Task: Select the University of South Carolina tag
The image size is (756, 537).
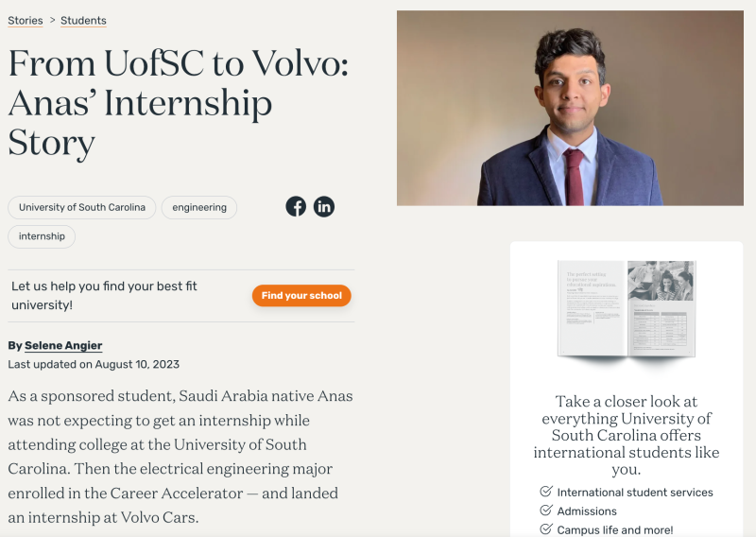Action: 82,207
